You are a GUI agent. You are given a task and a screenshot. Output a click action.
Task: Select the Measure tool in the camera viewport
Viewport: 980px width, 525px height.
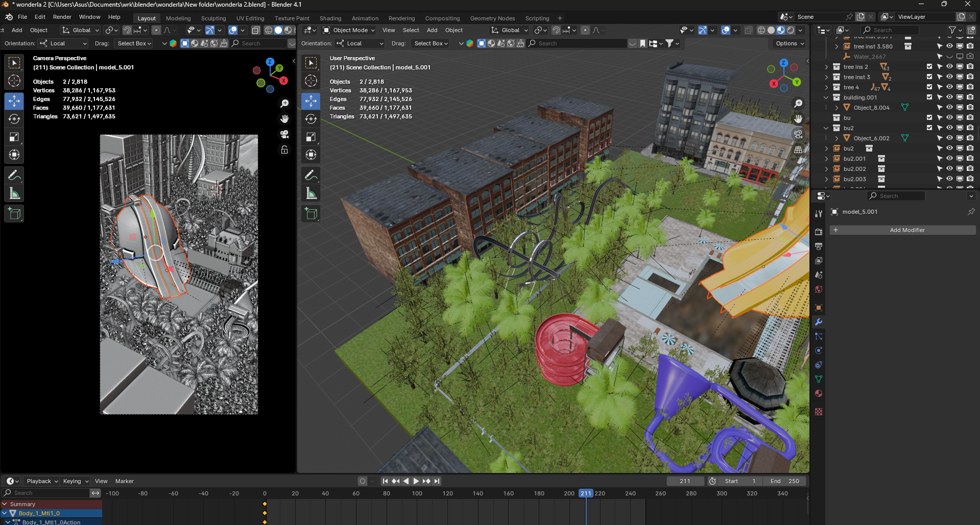pos(14,193)
